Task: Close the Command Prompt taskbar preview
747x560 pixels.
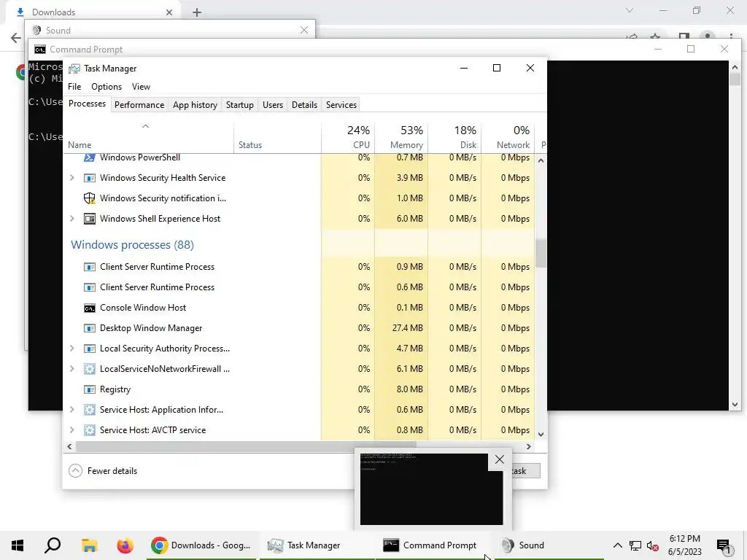Action: (499, 459)
